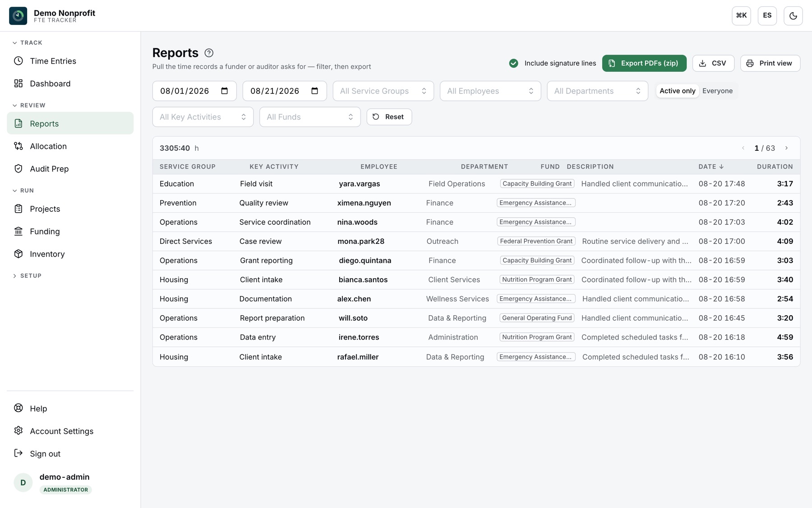Collapse the REVIEW sidebar section
This screenshot has height=508, width=812.
point(29,105)
